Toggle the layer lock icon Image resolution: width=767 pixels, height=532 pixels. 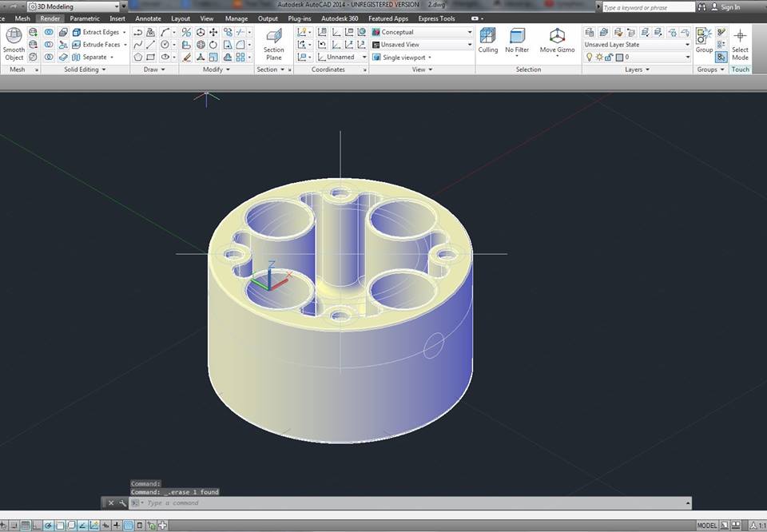pyautogui.click(x=609, y=58)
